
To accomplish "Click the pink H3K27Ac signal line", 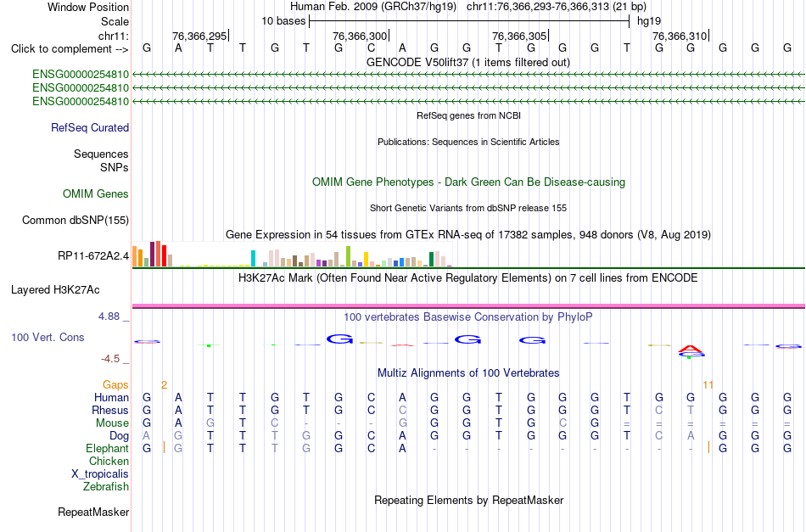I will click(468, 306).
